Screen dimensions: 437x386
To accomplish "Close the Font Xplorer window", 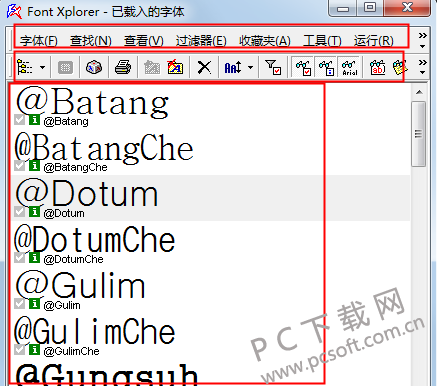I will (407, 8).
